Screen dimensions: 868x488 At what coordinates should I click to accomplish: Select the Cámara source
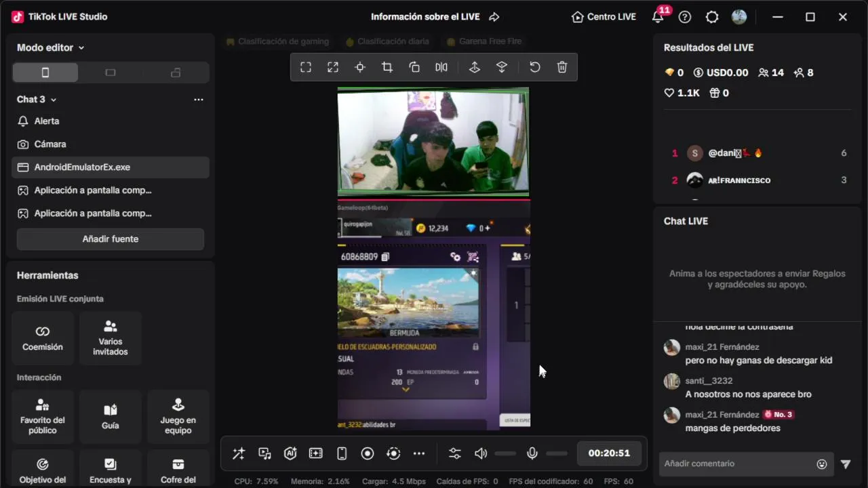111,144
